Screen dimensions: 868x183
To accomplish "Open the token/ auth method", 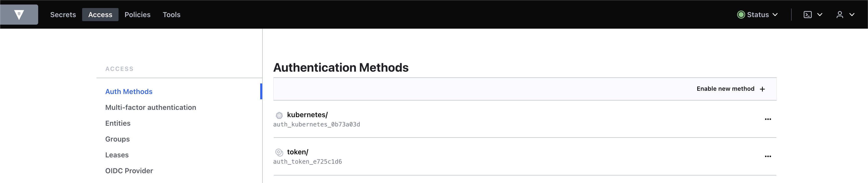I will pyautogui.click(x=298, y=152).
